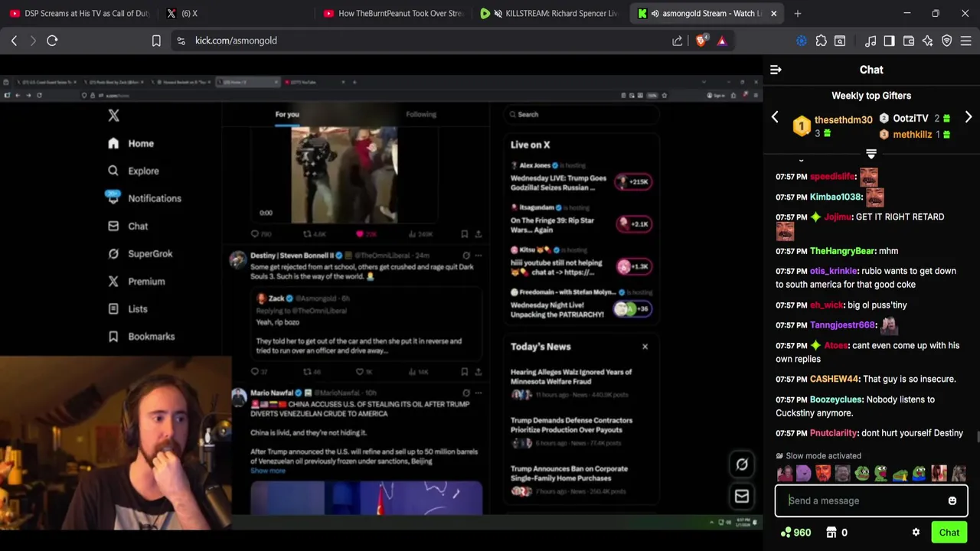
Task: Close the asmongold Stream tab
Action: click(773, 13)
